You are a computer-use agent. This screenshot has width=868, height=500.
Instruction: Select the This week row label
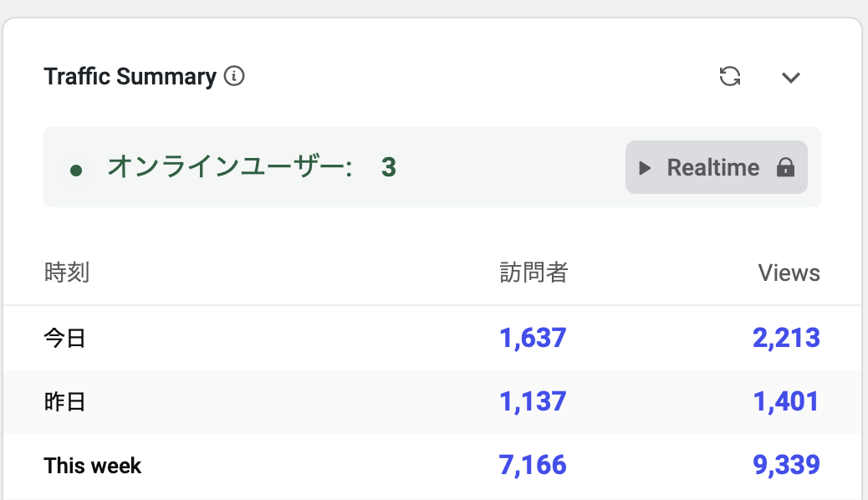pos(92,466)
